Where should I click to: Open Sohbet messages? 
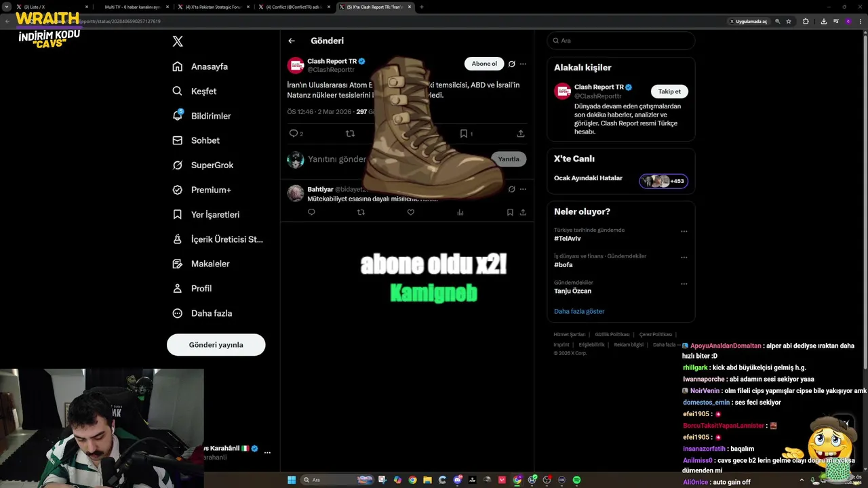(196, 140)
